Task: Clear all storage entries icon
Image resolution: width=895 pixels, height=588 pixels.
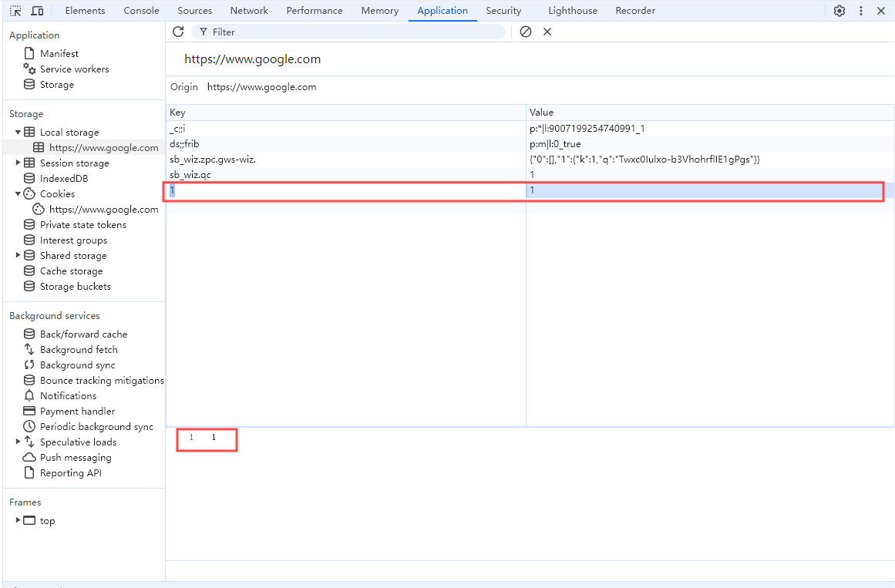Action: coord(526,32)
